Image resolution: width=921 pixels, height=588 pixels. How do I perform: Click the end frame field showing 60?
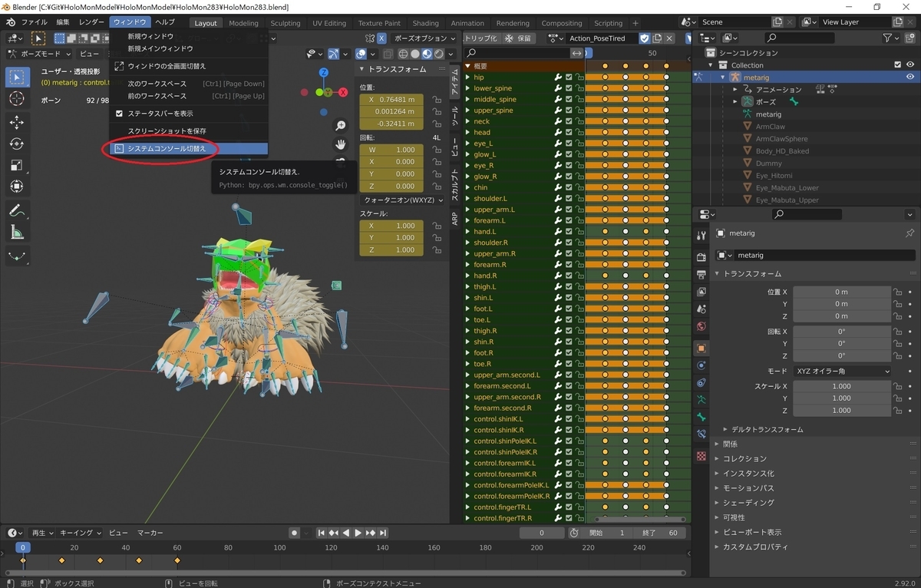[x=660, y=533]
